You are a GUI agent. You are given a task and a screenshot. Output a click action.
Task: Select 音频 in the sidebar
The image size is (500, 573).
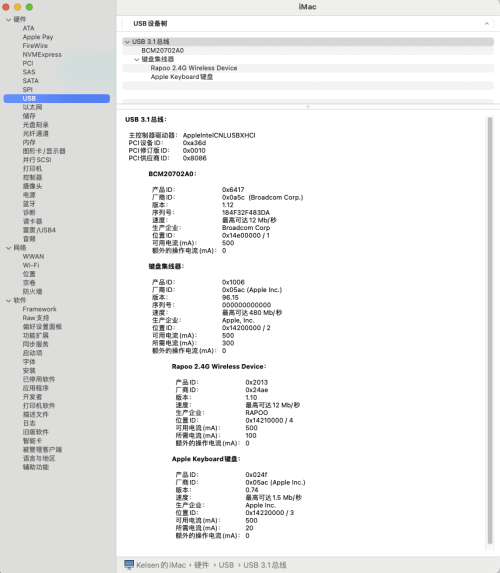coord(29,239)
